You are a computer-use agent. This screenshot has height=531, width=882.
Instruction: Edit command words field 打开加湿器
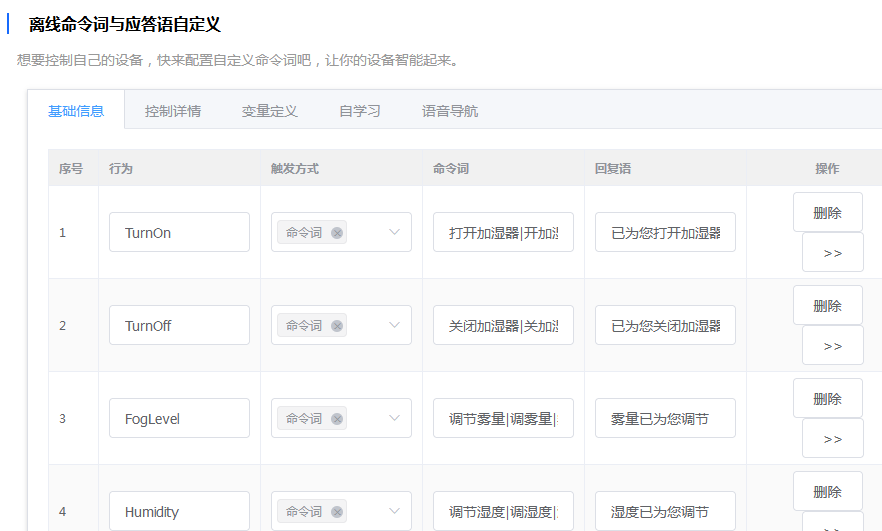click(x=503, y=232)
